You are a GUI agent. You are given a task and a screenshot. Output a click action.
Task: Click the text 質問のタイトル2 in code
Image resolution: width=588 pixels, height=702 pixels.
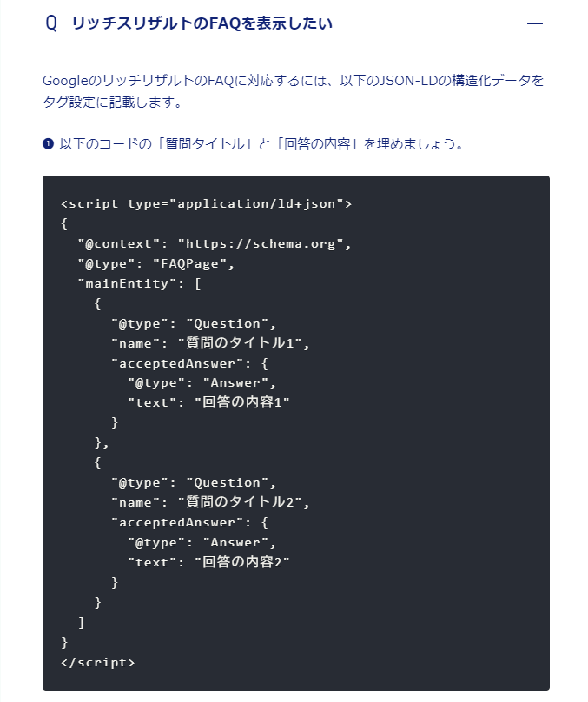(x=240, y=502)
